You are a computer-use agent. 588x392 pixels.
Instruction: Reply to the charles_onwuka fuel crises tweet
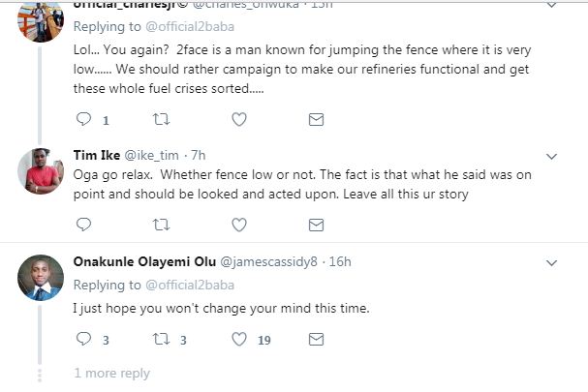[83, 120]
